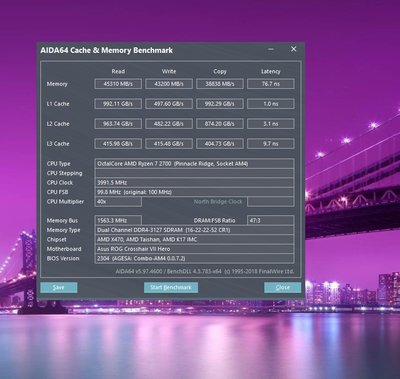Close window using the X icon
Screen dimensions: 400x379
tap(293, 49)
